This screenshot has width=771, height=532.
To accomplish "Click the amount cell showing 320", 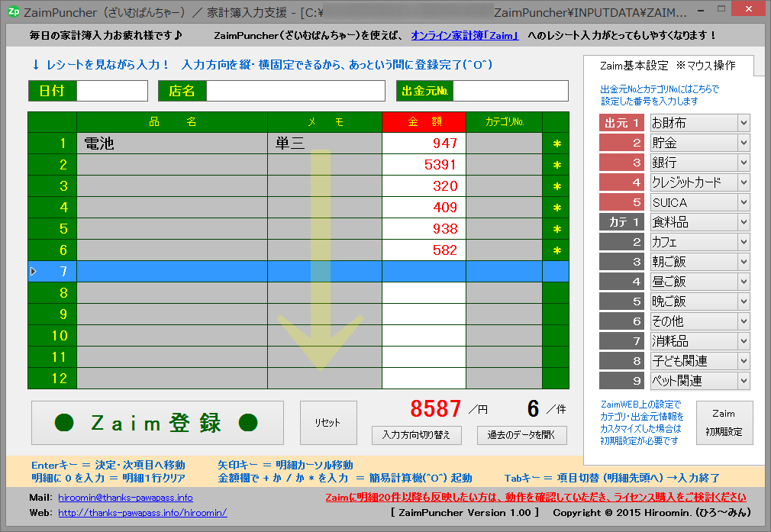I will [424, 186].
